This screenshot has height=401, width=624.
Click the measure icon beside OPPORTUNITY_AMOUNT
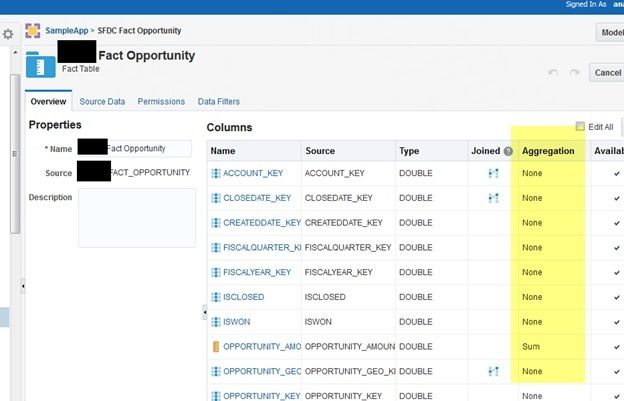[216, 346]
